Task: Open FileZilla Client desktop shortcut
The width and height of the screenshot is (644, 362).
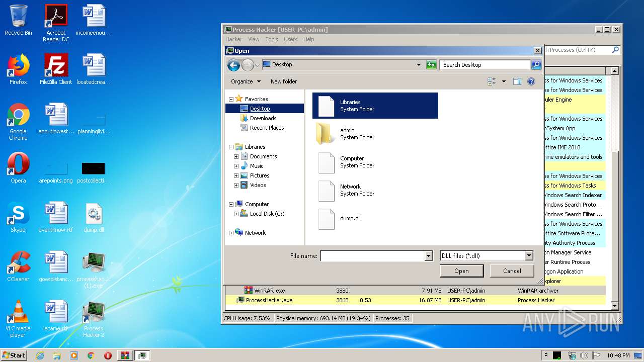Action: 56,69
